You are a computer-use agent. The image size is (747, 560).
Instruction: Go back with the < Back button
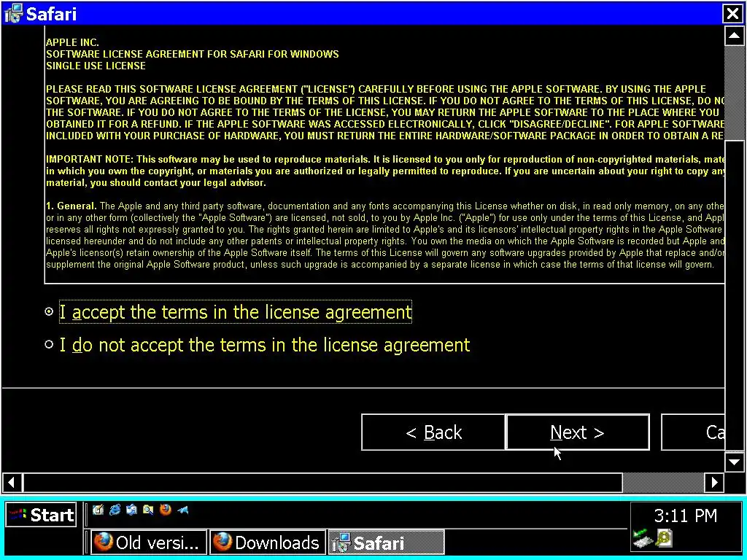[x=433, y=432]
